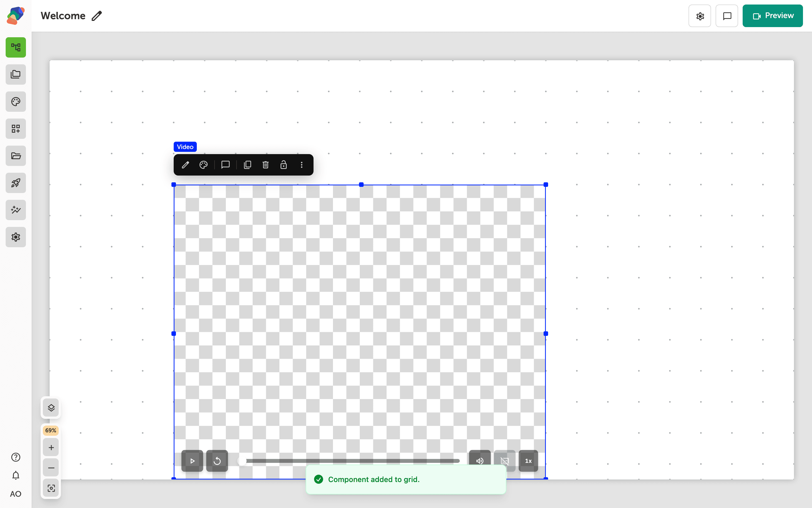This screenshot has width=812, height=508.
Task: Open the comments panel in top bar
Action: point(727,16)
